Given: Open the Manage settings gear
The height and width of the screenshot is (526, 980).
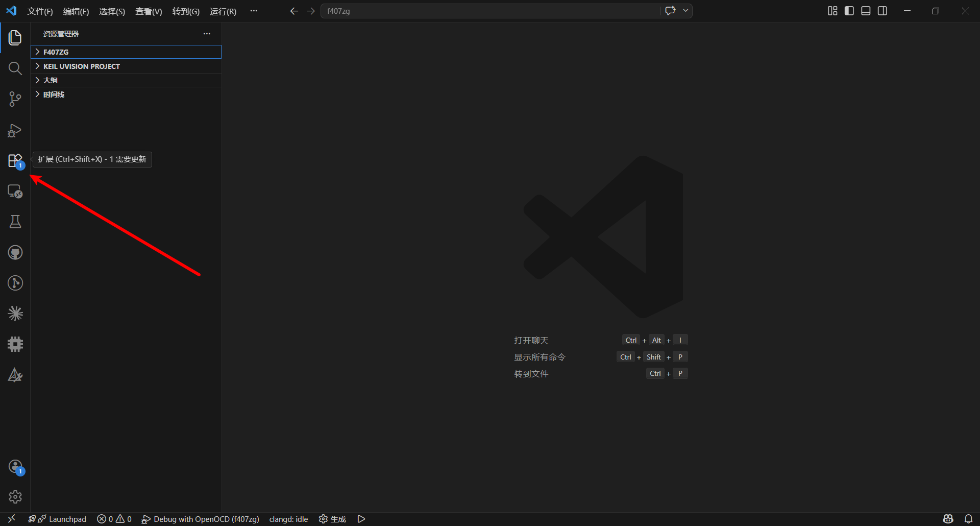Looking at the screenshot, I should [15, 497].
